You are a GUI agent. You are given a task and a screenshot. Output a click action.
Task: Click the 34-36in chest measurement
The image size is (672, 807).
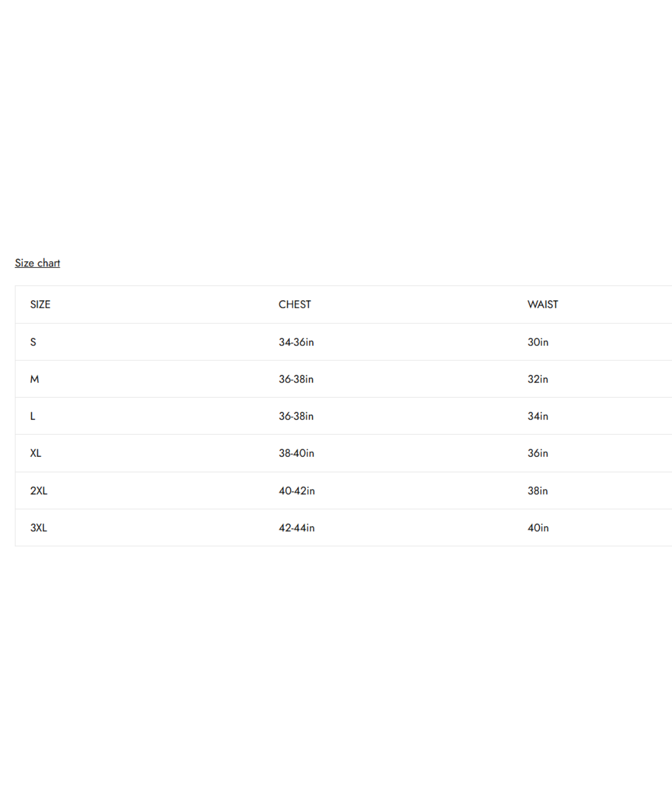(296, 342)
